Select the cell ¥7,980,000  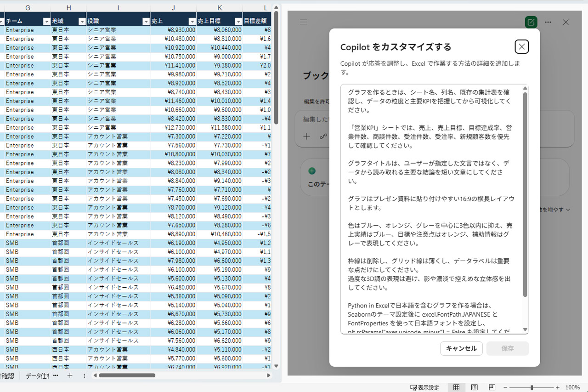point(173,261)
